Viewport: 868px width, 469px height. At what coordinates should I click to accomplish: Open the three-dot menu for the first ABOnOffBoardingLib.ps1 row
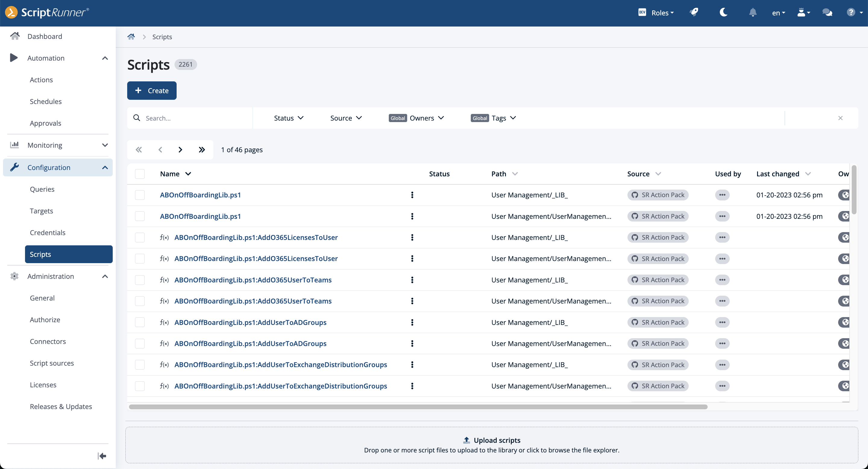pyautogui.click(x=412, y=195)
